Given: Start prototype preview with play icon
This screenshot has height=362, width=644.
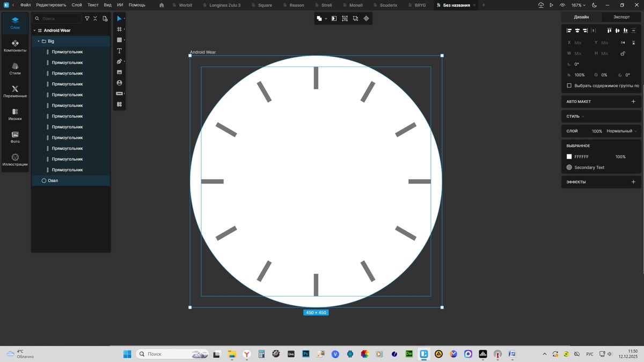Looking at the screenshot, I should pos(551,5).
